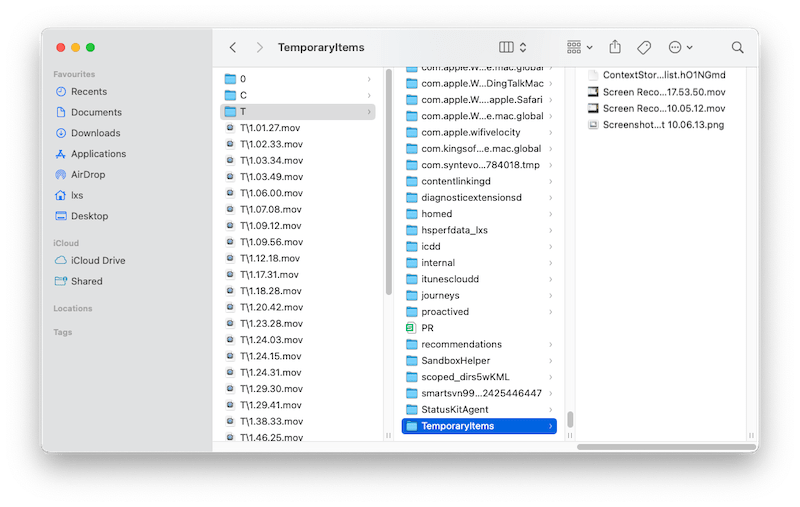Select the homed folder
Screen dimensions: 800x507
(x=479, y=214)
